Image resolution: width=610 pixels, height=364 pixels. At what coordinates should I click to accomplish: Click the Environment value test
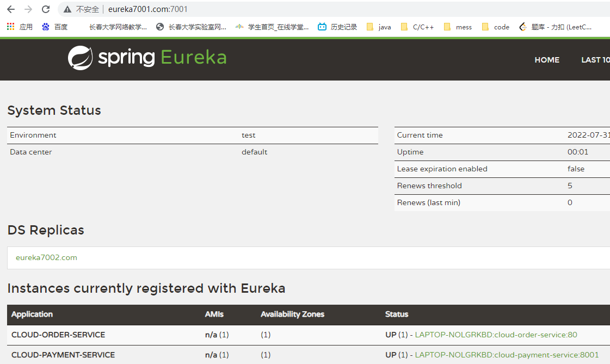249,135
